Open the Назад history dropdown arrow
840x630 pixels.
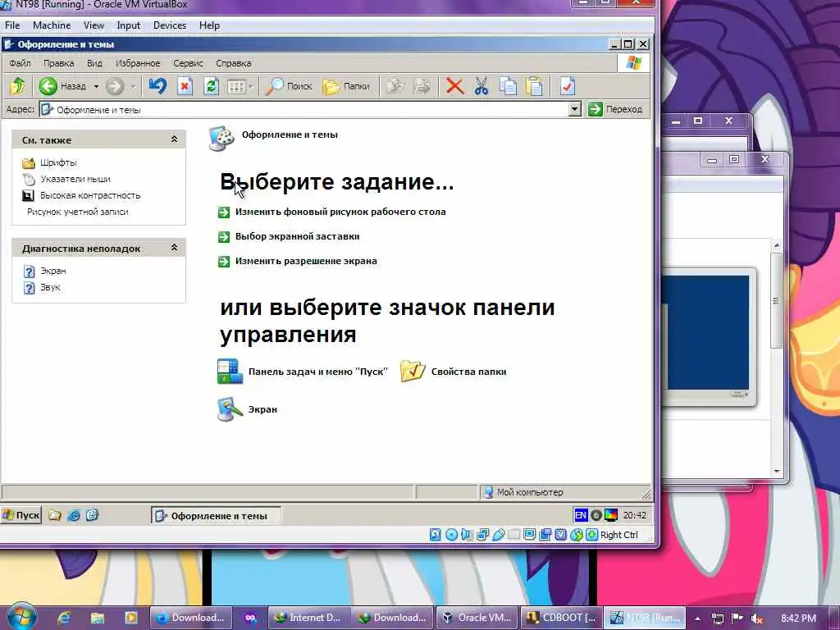[96, 86]
